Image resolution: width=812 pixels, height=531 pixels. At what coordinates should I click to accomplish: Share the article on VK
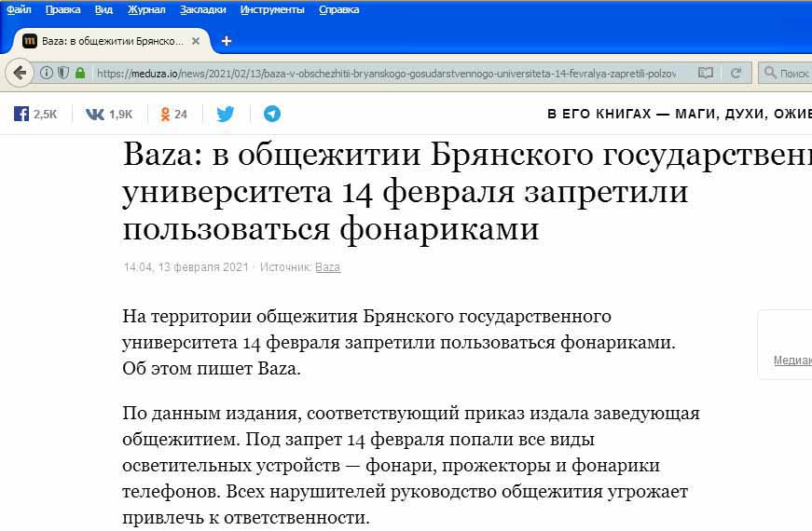(95, 114)
